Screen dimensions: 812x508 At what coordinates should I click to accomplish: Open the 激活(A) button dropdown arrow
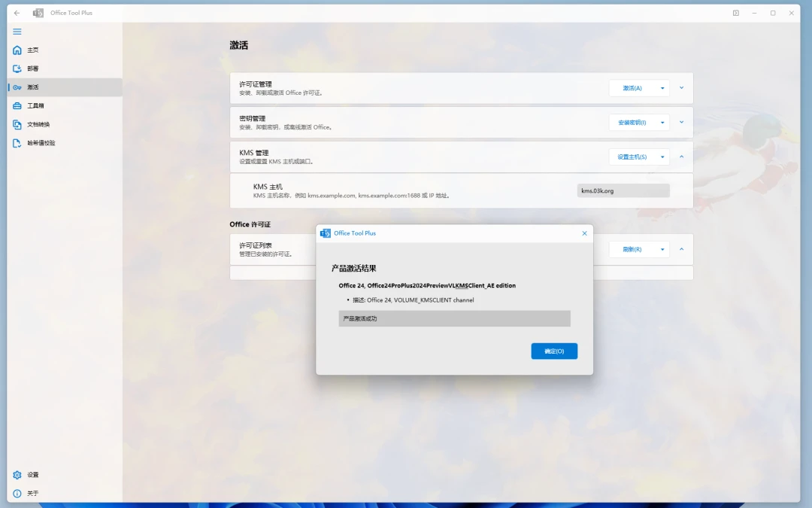tap(662, 88)
